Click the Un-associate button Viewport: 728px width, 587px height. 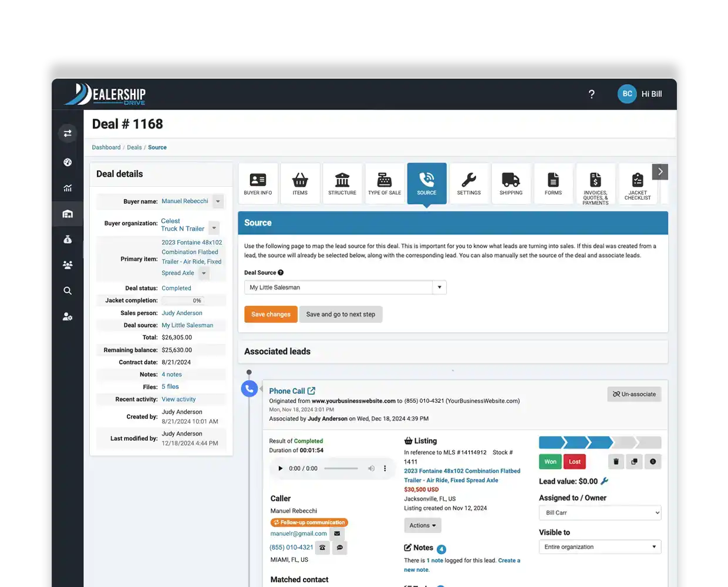point(634,394)
